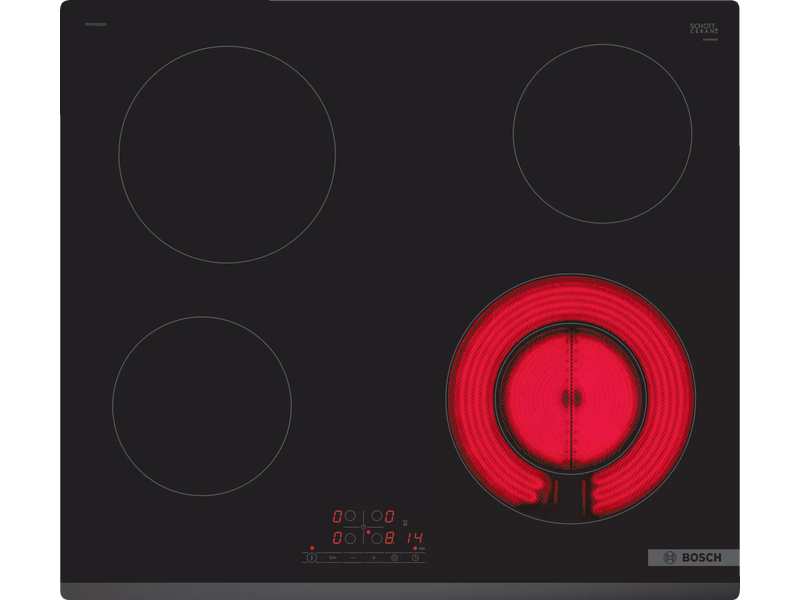Tap the key-symbol childproof lock control
Image resolution: width=800 pixels, height=600 pixels.
coord(332,557)
